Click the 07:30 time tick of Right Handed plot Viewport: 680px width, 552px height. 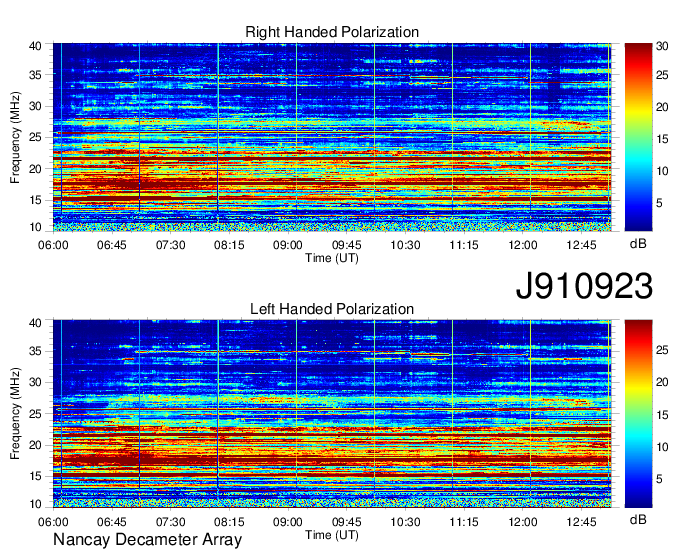[170, 245]
